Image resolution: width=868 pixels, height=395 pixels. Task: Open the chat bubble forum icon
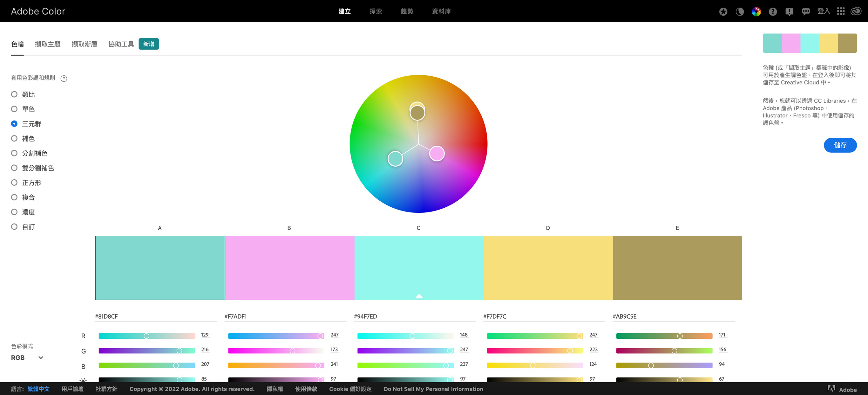click(x=806, y=11)
